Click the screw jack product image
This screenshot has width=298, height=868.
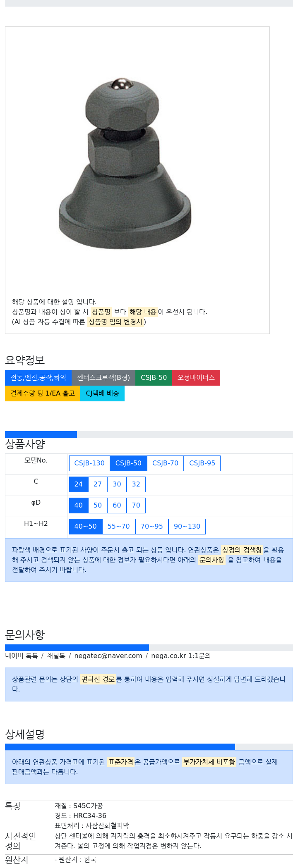click(125, 163)
